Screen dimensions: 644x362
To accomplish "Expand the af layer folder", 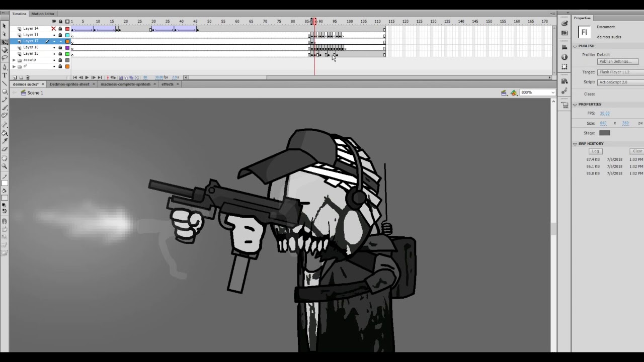I will tap(14, 66).
